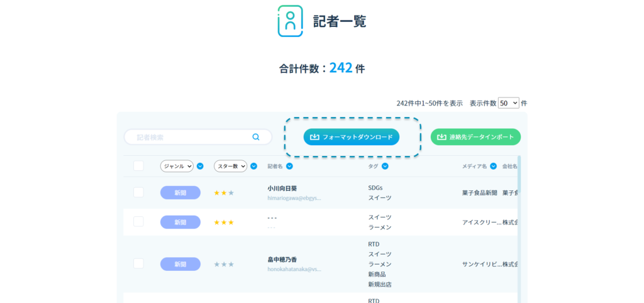Screen dimensions: 644x303
Task: Click the sort arrow beside ジャンル dropdown
Action: pos(199,167)
